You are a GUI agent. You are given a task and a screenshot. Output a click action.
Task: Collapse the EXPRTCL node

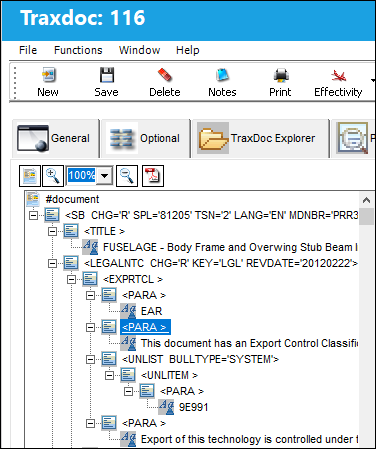pos(71,280)
